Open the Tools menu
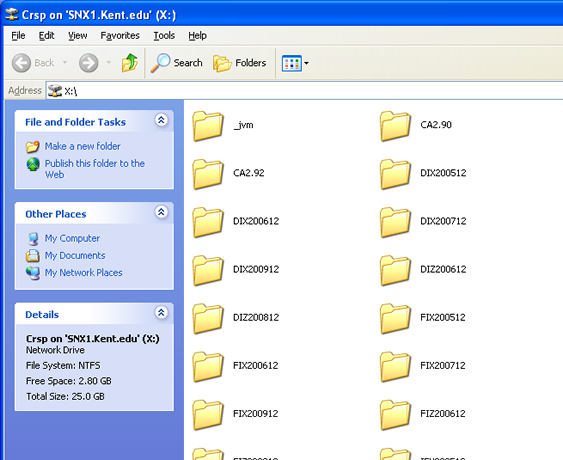Image resolution: width=563 pixels, height=460 pixels. 164,36
